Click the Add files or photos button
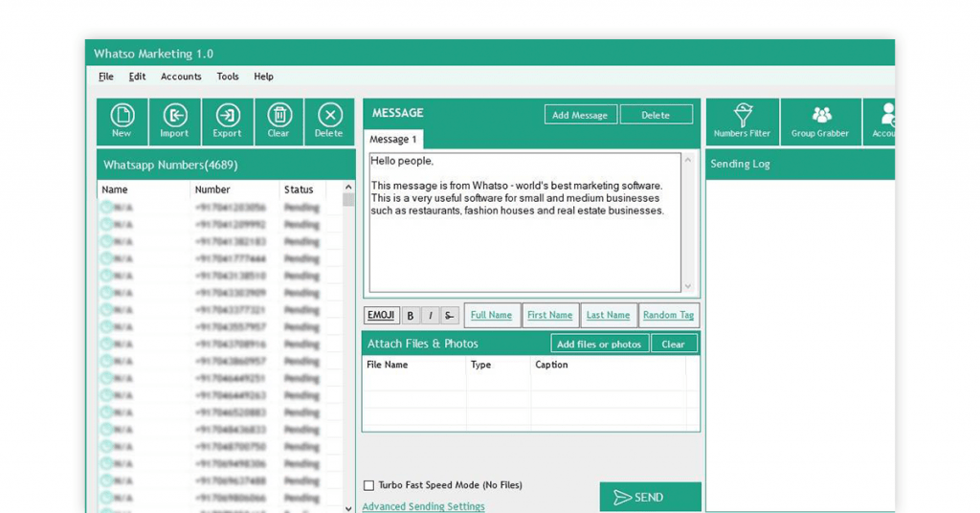Image resolution: width=980 pixels, height=513 pixels. coord(599,344)
